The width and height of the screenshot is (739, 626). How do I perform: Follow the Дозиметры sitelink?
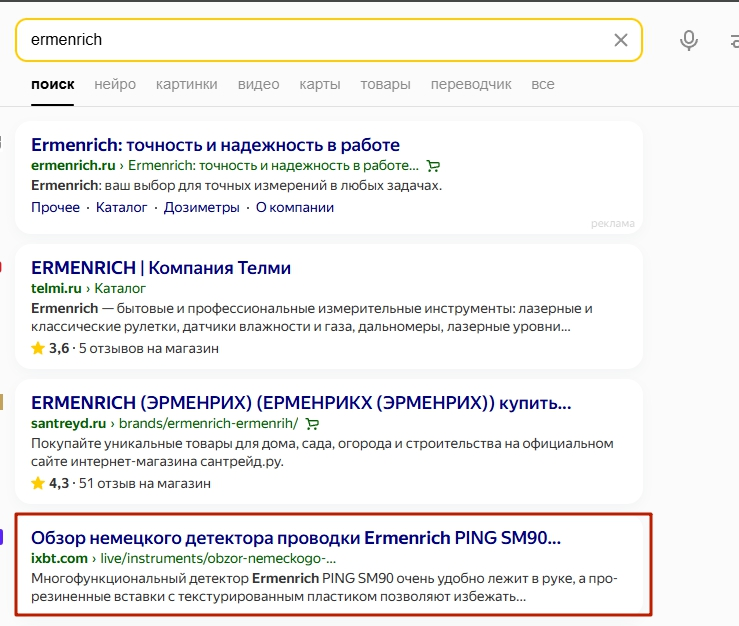(x=201, y=207)
